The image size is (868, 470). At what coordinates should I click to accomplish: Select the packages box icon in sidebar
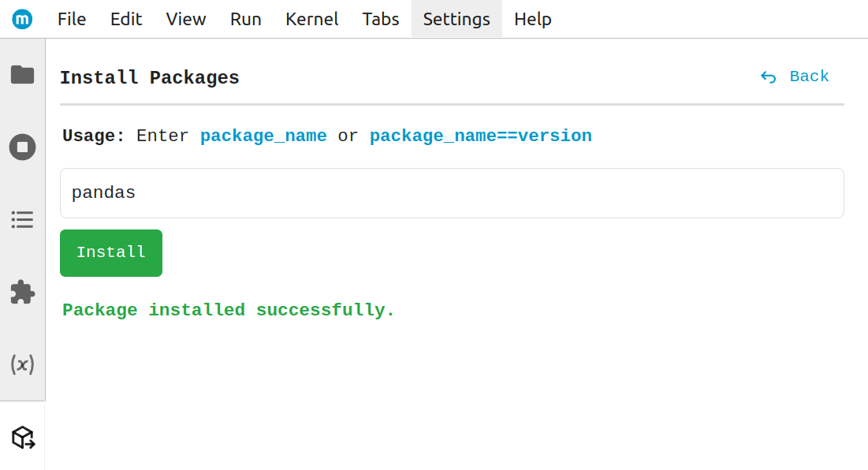[22, 437]
